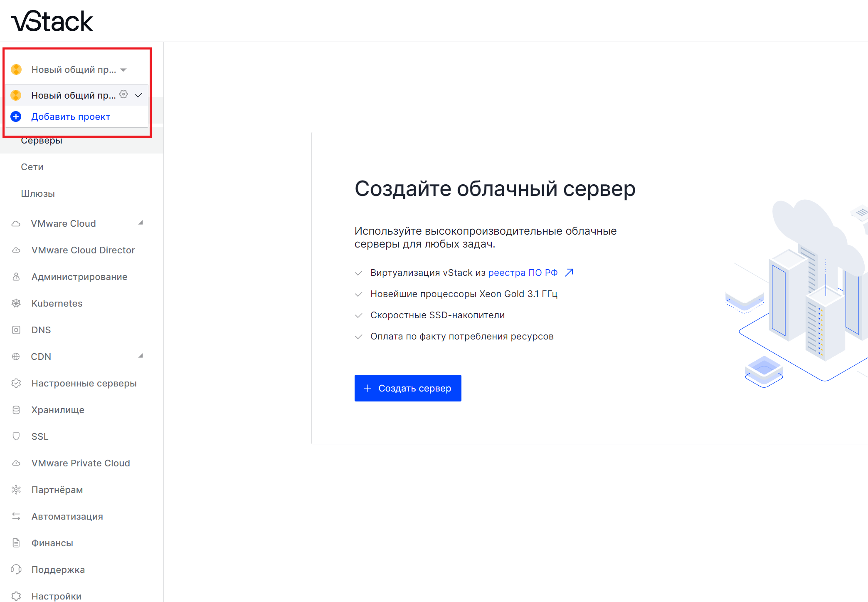Viewport: 868px width, 602px height.
Task: Click the VMware Cloud cloud icon
Action: point(16,224)
